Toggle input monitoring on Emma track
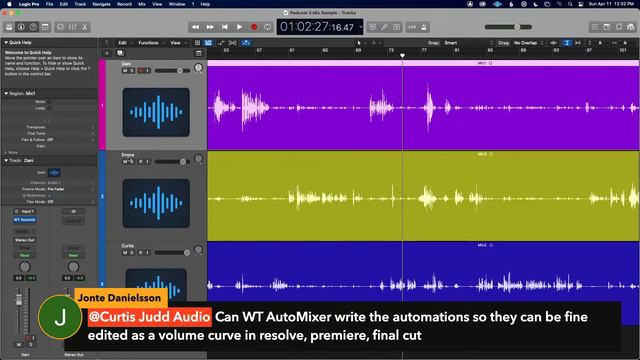 [x=147, y=162]
